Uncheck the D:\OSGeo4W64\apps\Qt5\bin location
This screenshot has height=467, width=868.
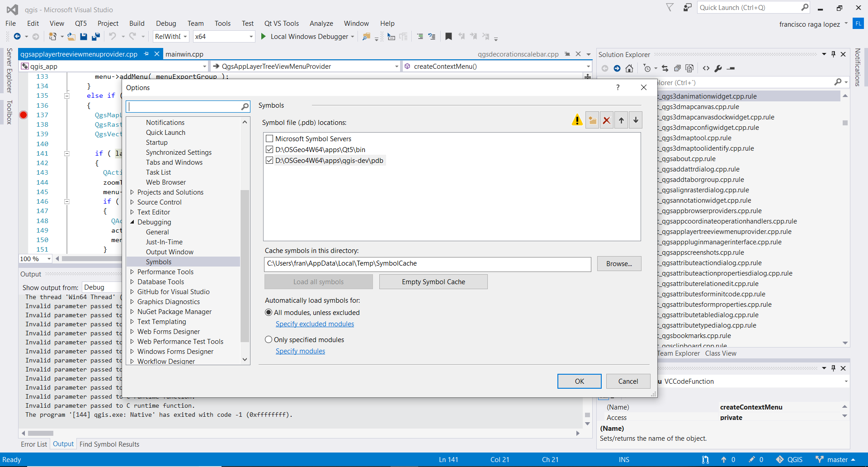point(269,150)
